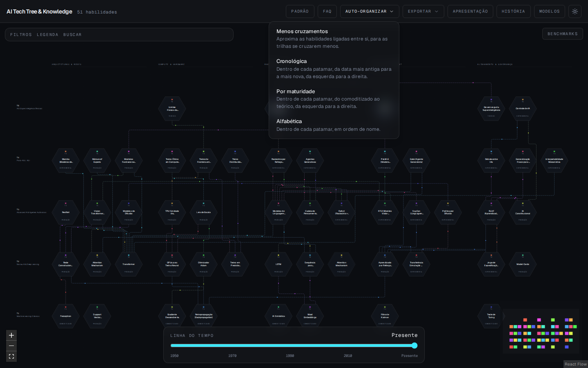Click the Padrão button
Viewport: 588px width, 368px height.
click(300, 11)
